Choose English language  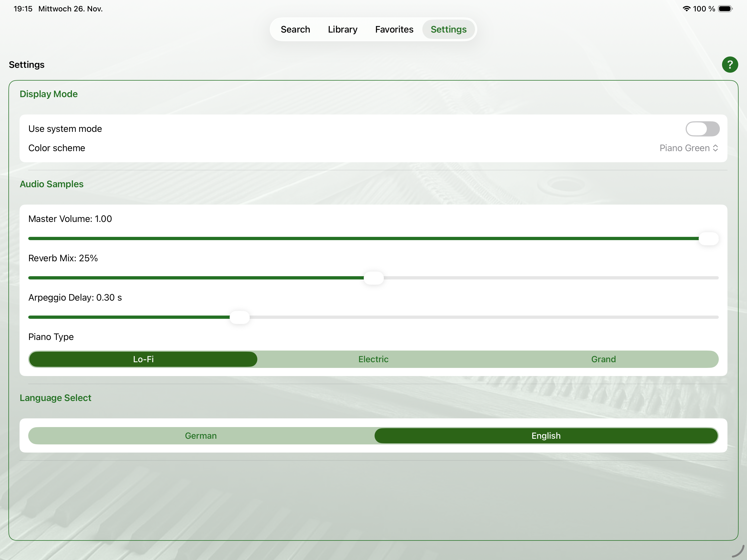coord(546,436)
